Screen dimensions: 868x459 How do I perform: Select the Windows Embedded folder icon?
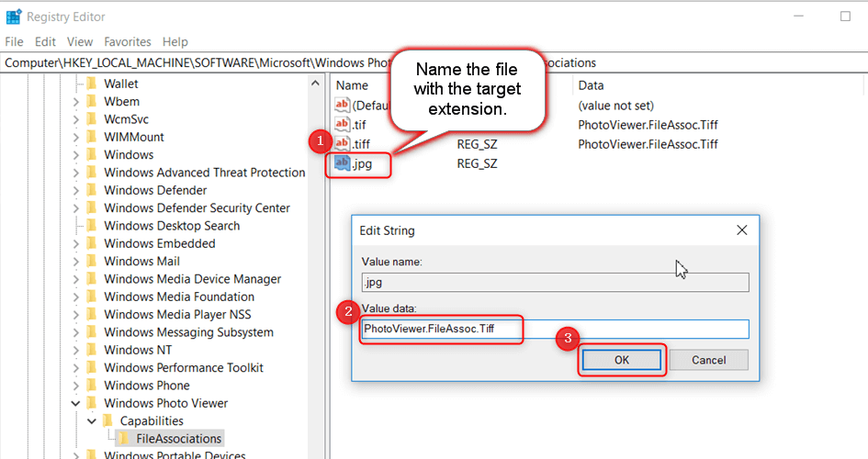(x=92, y=243)
